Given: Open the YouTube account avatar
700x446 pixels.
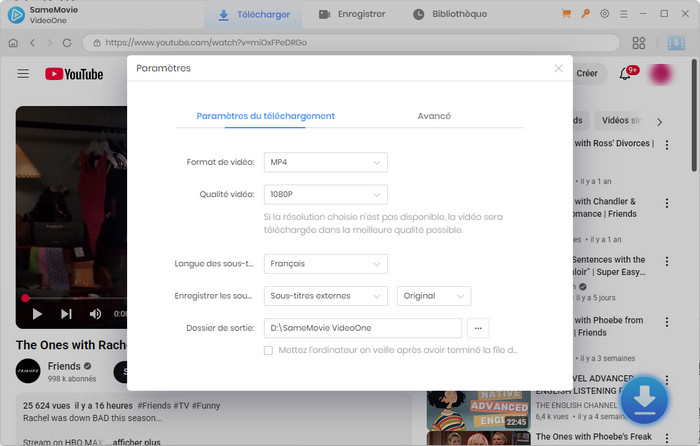Looking at the screenshot, I should tap(660, 74).
